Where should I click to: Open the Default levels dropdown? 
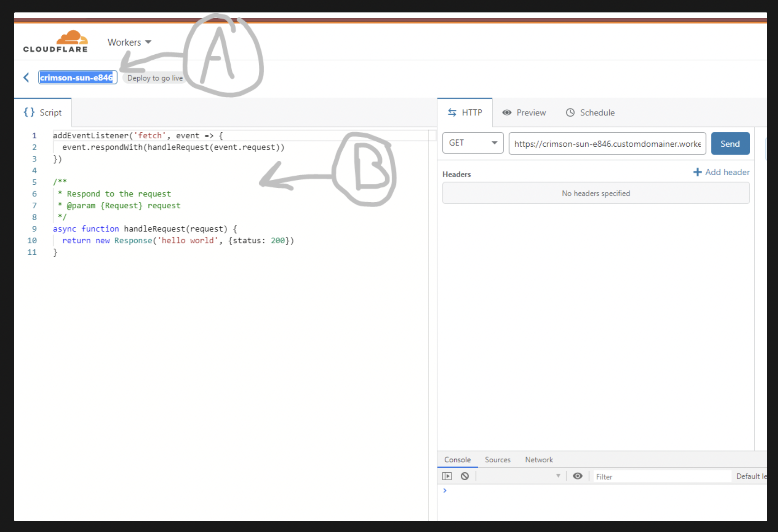pos(751,476)
